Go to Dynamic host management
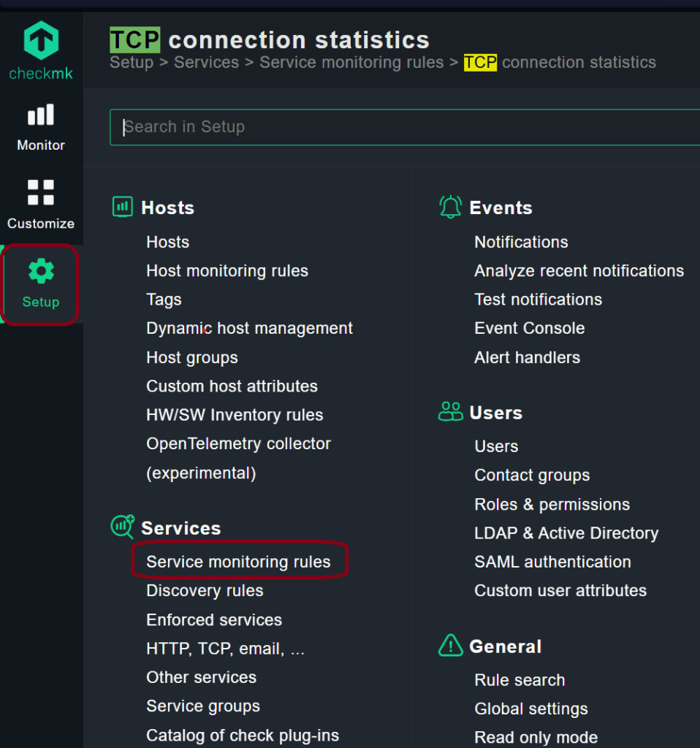The width and height of the screenshot is (700, 748). pyautogui.click(x=250, y=328)
